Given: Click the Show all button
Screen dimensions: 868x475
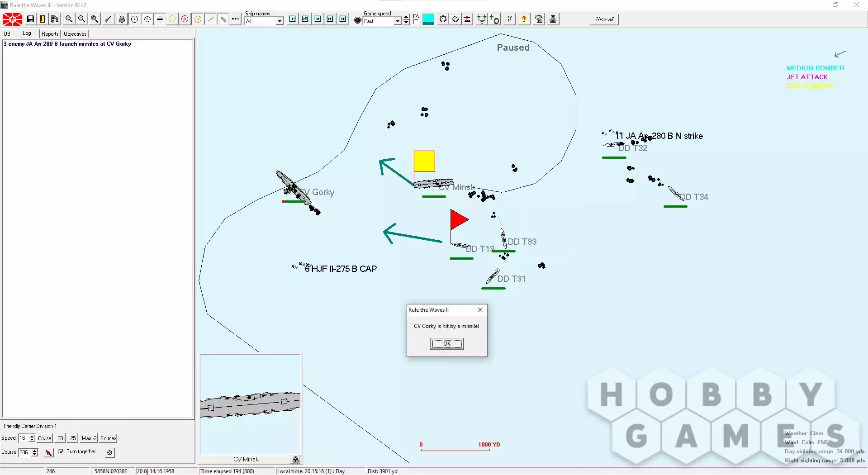Looking at the screenshot, I should click(604, 19).
